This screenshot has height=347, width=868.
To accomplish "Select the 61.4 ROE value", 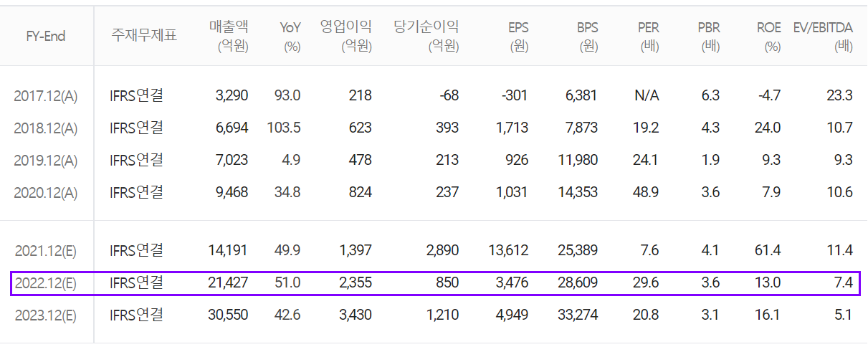I will tap(768, 250).
